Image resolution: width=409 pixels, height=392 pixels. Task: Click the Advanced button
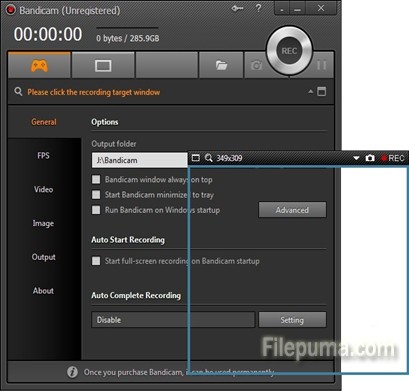tap(292, 210)
